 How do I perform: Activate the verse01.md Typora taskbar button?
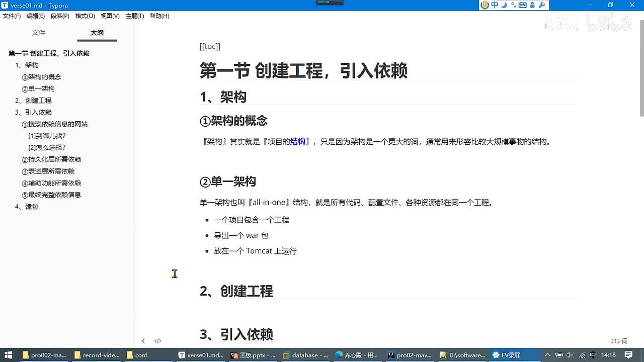(x=201, y=355)
